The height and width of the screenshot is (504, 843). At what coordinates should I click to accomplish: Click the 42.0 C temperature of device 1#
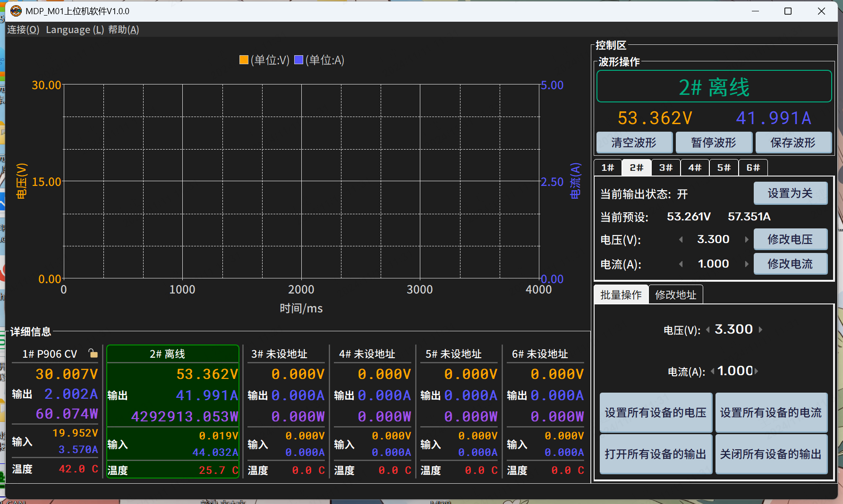78,469
